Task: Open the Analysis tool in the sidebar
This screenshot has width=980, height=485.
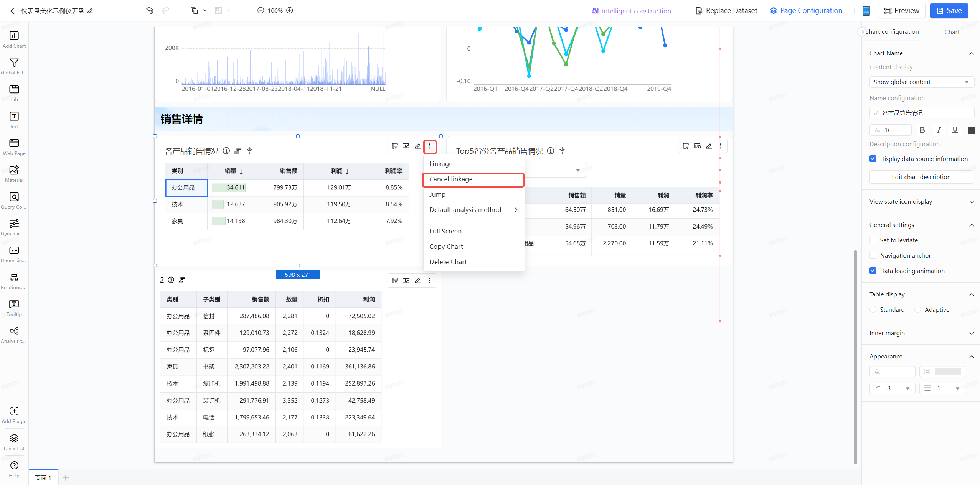Action: coord(14,335)
